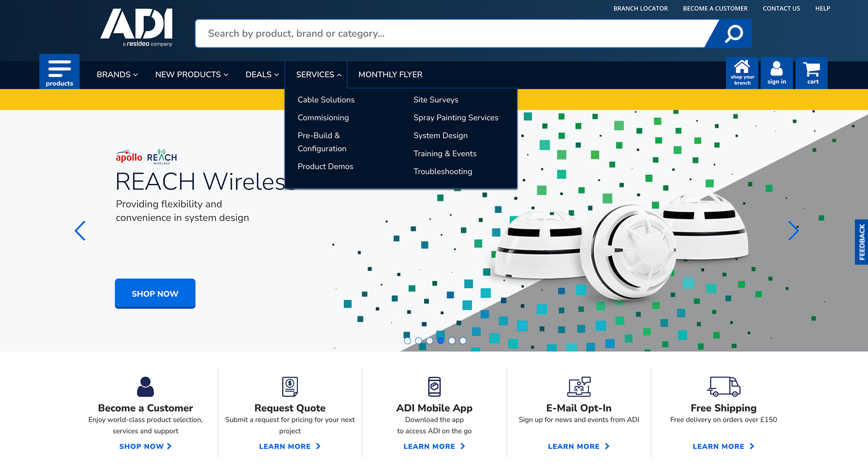Open the top Become a Customer link
Image resolution: width=868 pixels, height=467 pixels.
click(x=715, y=9)
